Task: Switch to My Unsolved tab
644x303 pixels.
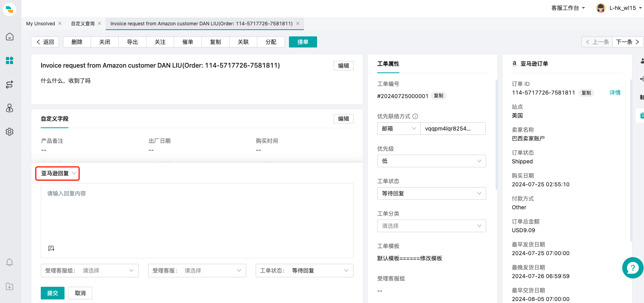Action: click(x=40, y=23)
